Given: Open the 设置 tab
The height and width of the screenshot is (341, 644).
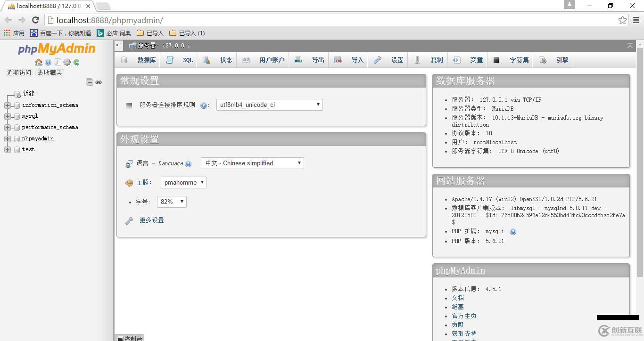Looking at the screenshot, I should (x=388, y=60).
